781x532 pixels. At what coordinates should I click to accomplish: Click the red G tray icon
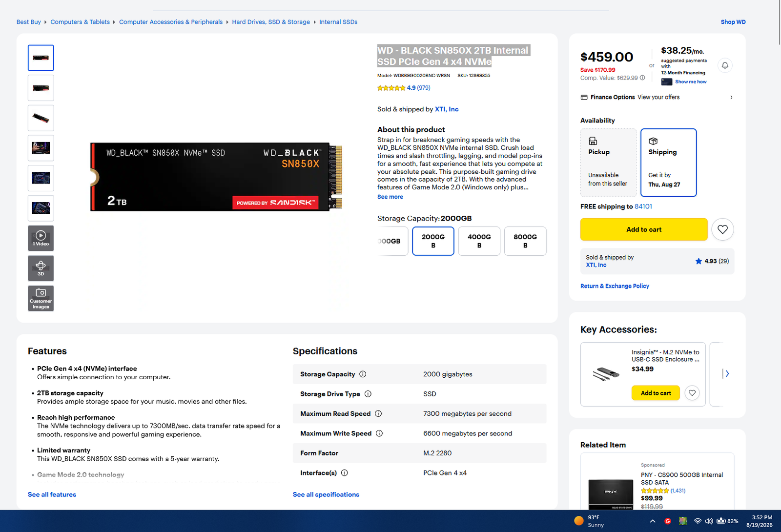tap(668, 521)
